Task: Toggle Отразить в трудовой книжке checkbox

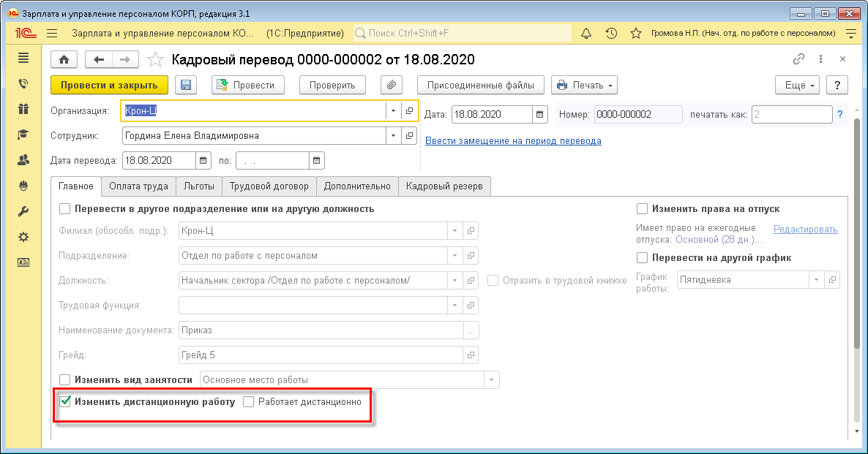Action: point(493,280)
